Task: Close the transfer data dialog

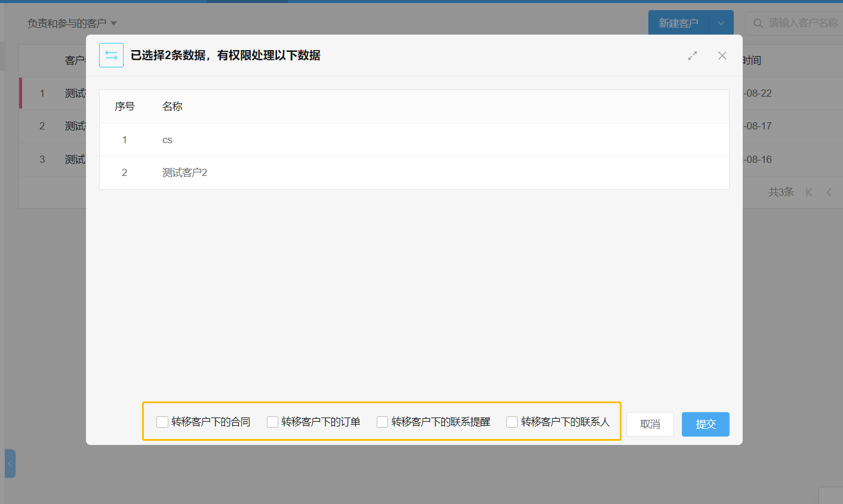Action: coord(722,55)
